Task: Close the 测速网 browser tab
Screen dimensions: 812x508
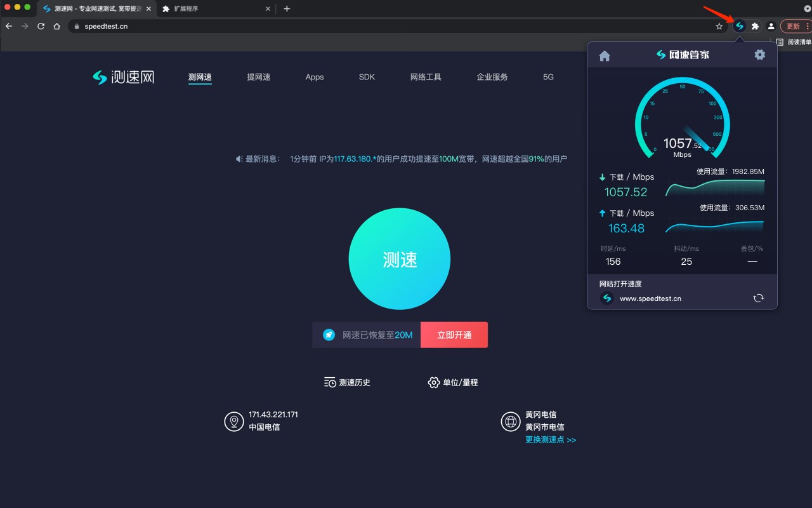Action: pyautogui.click(x=148, y=9)
